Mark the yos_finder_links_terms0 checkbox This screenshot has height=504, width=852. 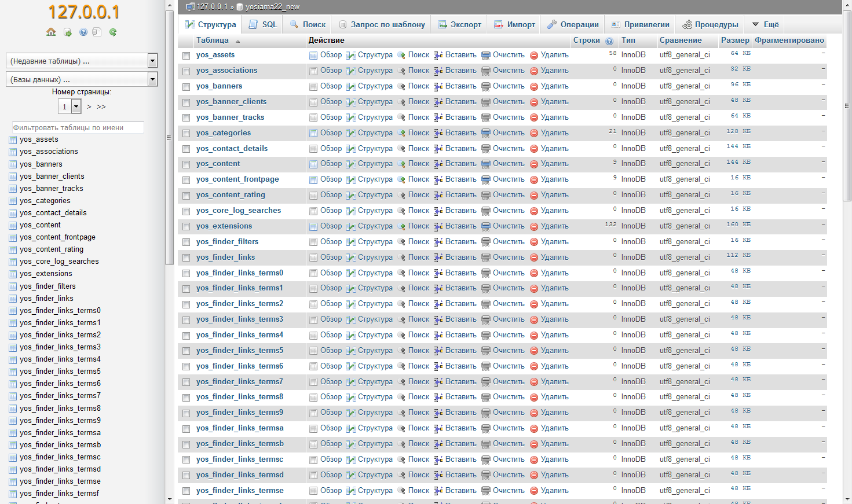tap(187, 274)
